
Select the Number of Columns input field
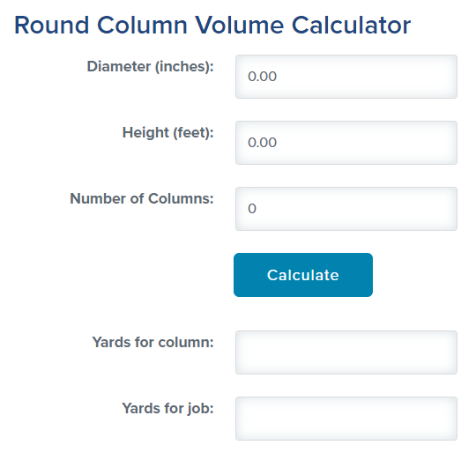346,209
